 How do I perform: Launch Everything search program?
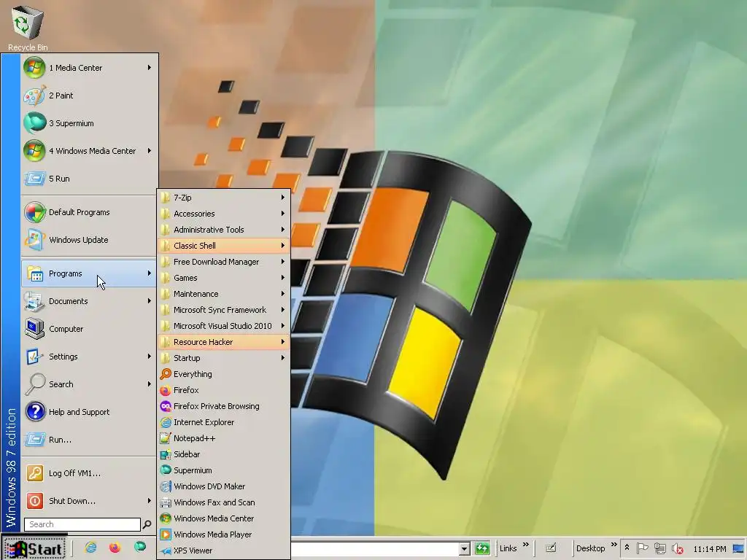point(223,374)
